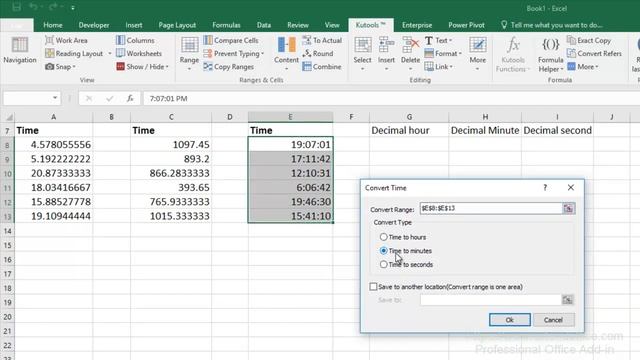This screenshot has height=360, width=640.
Task: Click the Convert Range input field
Action: (491, 209)
